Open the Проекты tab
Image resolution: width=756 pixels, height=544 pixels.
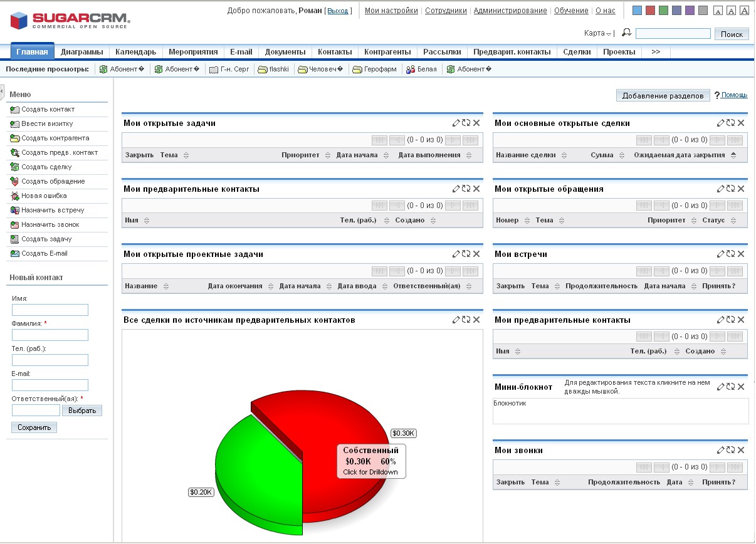(619, 51)
